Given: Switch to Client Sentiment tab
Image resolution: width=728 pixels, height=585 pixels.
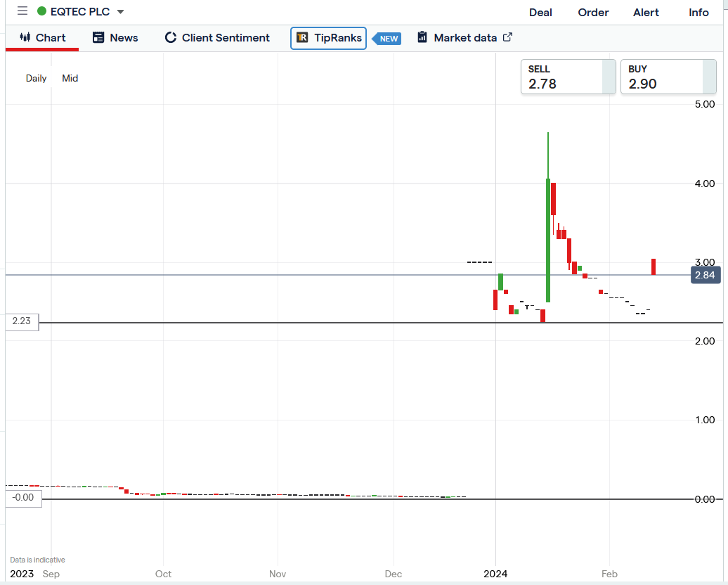Looking at the screenshot, I should pyautogui.click(x=226, y=38).
